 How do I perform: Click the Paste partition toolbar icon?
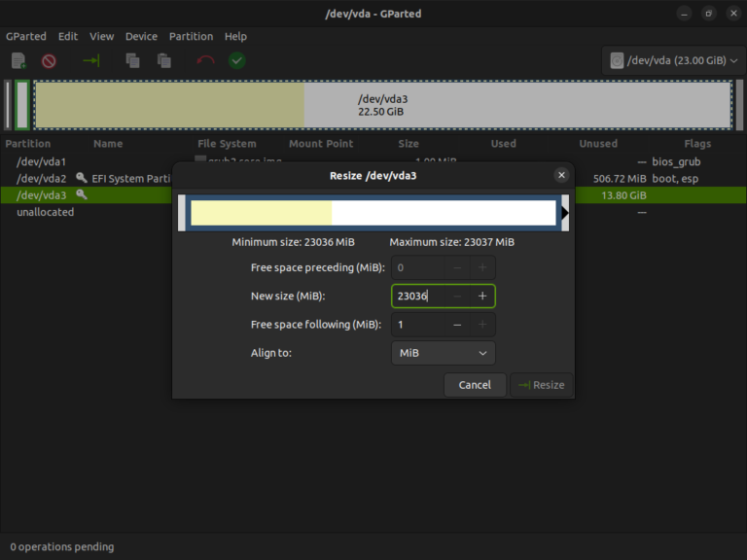click(163, 60)
